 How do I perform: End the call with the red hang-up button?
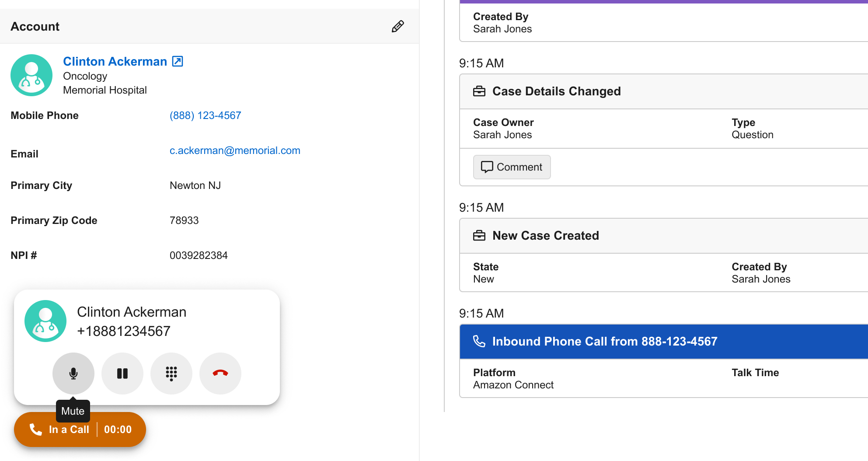[220, 374]
